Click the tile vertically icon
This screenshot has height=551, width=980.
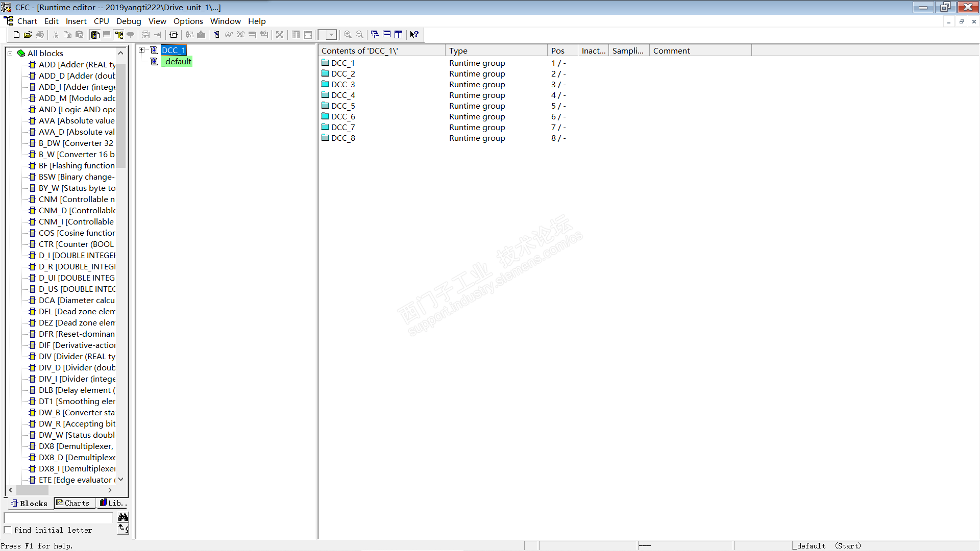399,35
